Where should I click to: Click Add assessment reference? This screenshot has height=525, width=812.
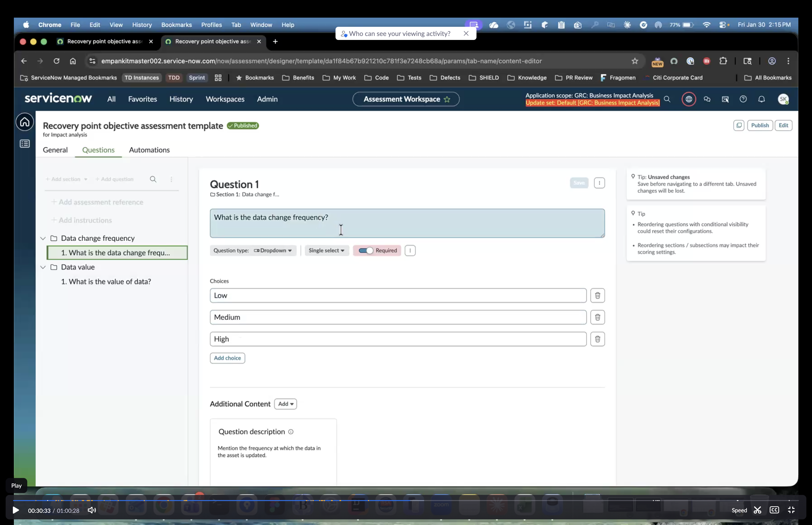point(97,202)
